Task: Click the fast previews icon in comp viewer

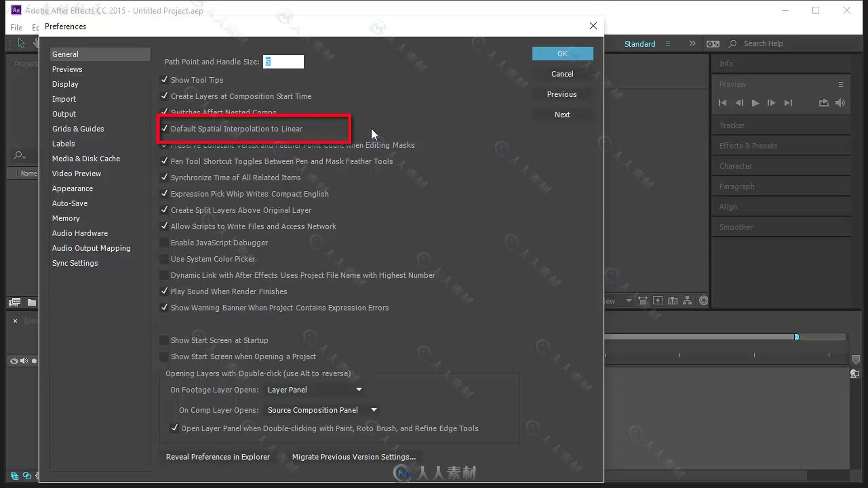Action: tap(658, 301)
